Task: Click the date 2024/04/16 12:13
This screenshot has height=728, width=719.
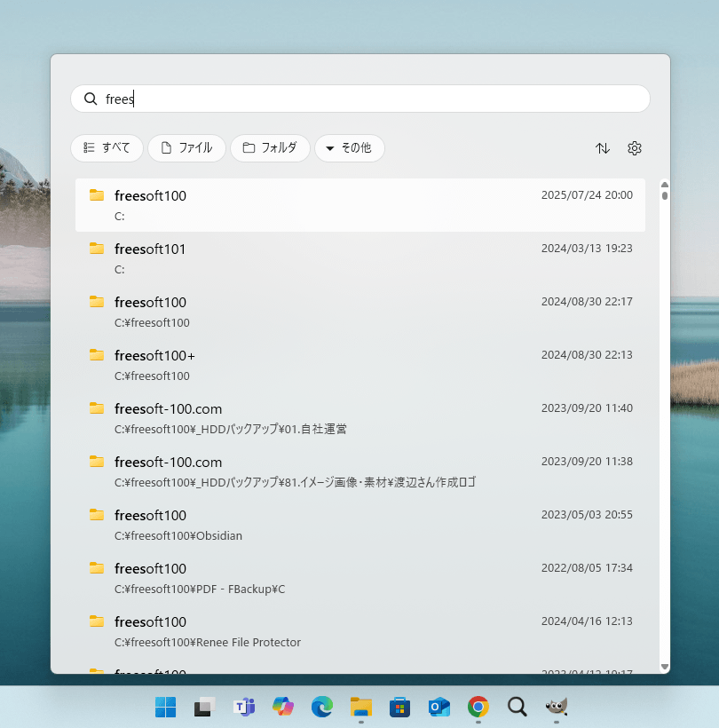Action: coord(587,621)
